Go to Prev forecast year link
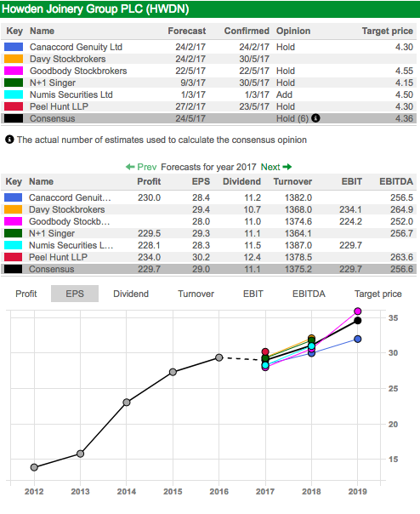 click(x=147, y=167)
